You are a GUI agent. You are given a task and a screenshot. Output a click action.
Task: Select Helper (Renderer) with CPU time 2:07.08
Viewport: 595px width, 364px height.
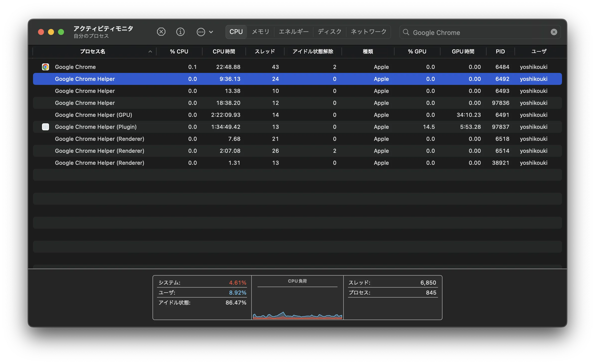click(x=297, y=151)
